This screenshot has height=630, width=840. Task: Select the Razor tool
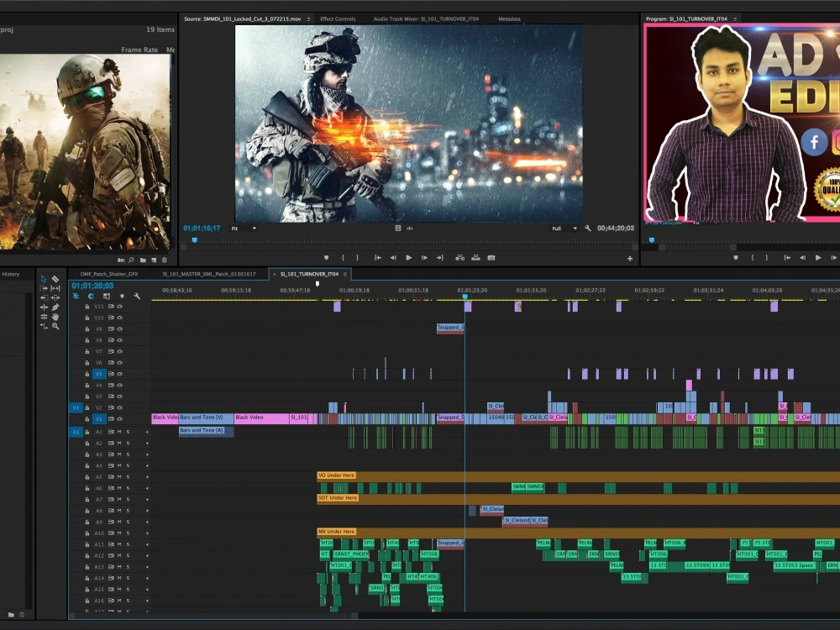pos(55,279)
